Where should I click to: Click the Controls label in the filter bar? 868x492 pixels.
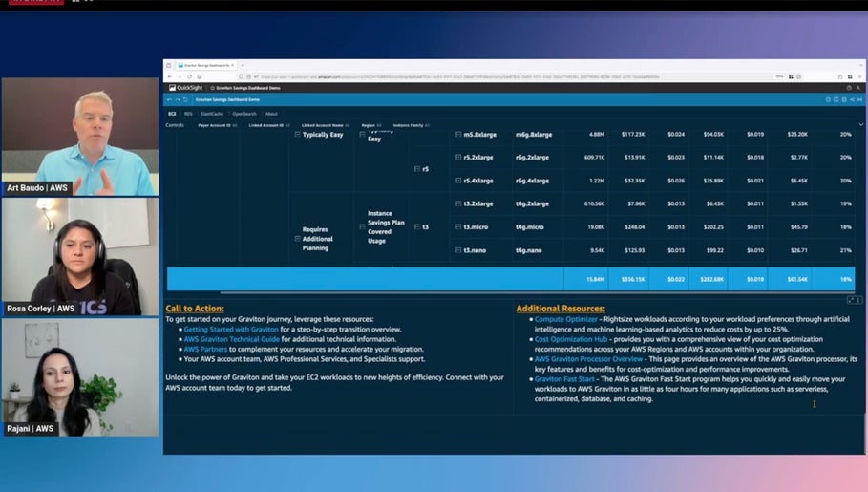pyautogui.click(x=175, y=125)
